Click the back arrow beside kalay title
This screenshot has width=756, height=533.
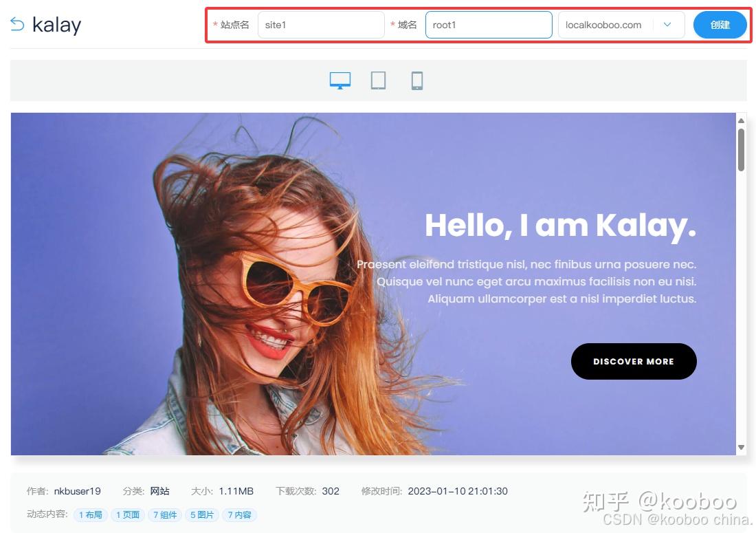coord(16,24)
